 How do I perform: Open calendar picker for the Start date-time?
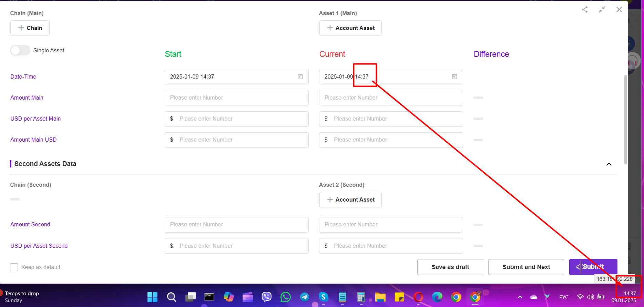click(x=300, y=76)
